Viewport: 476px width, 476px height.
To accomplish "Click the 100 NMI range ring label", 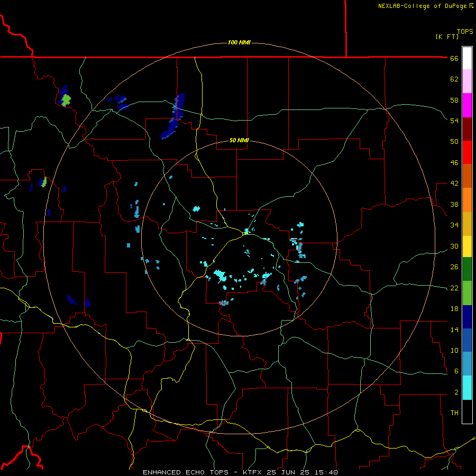I will [x=239, y=42].
